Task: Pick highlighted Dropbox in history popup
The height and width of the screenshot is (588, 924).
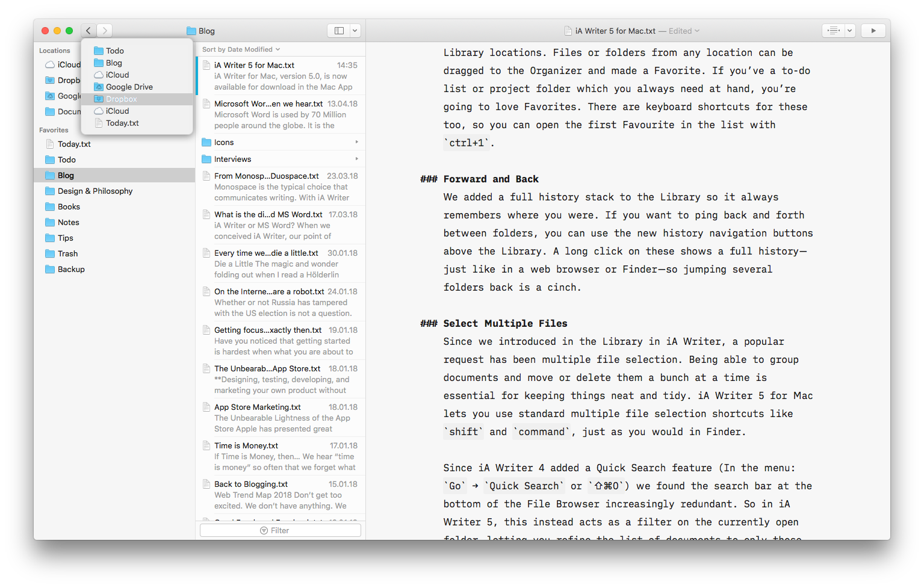Action: tap(137, 99)
